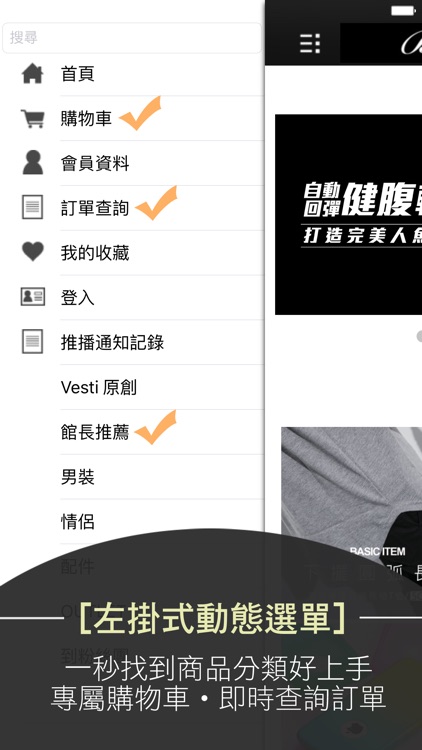Open the push notification log icon
The height and width of the screenshot is (750, 422).
[x=33, y=342]
